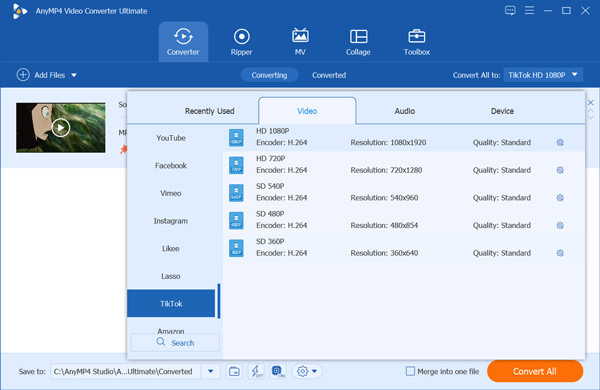Click the feedback chat icon in title bar

(510, 11)
